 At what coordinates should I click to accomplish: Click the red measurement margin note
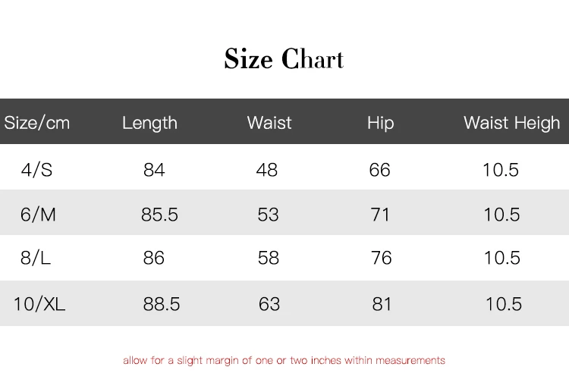[x=284, y=360]
